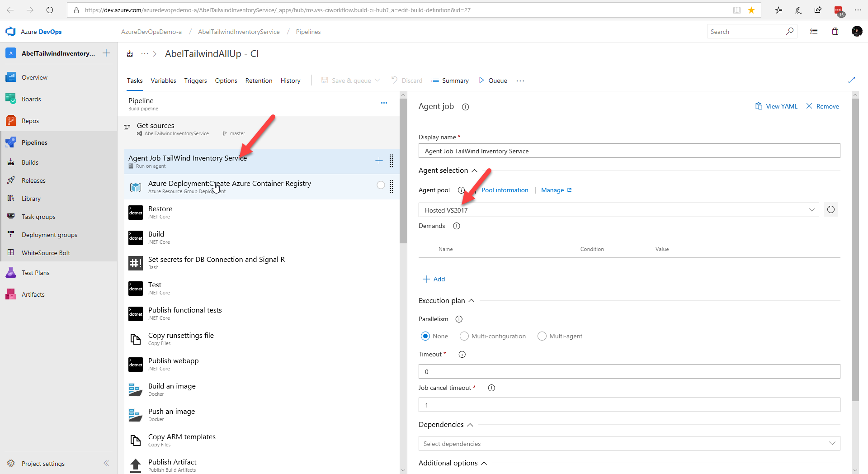868x474 pixels.
Task: Open the user profile avatar
Action: tap(857, 32)
